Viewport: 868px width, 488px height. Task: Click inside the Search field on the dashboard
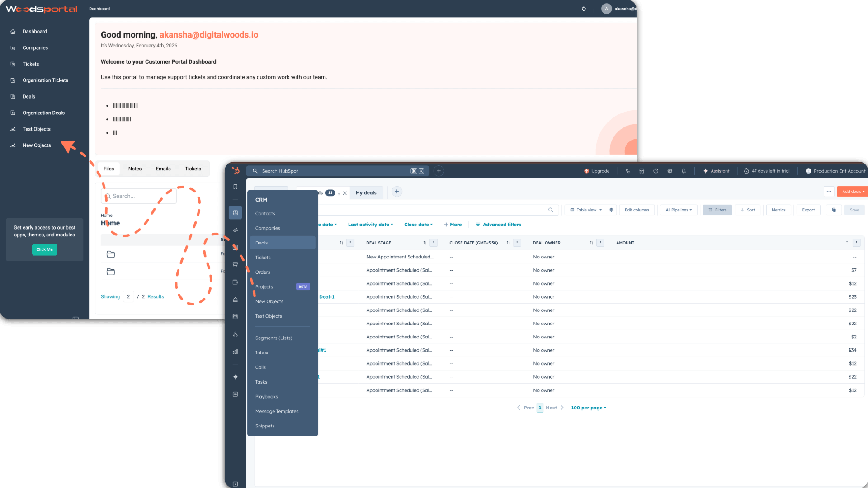(138, 196)
